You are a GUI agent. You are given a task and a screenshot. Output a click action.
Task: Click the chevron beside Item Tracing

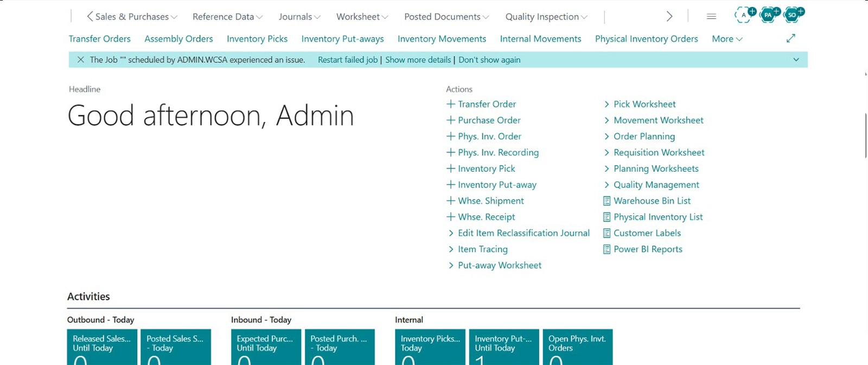coord(451,249)
